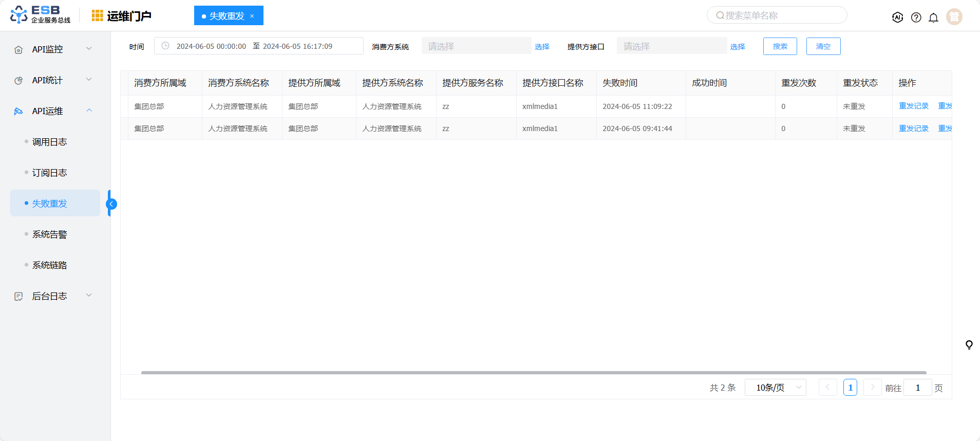Open the notification bell
The height and width of the screenshot is (441, 980).
(933, 17)
